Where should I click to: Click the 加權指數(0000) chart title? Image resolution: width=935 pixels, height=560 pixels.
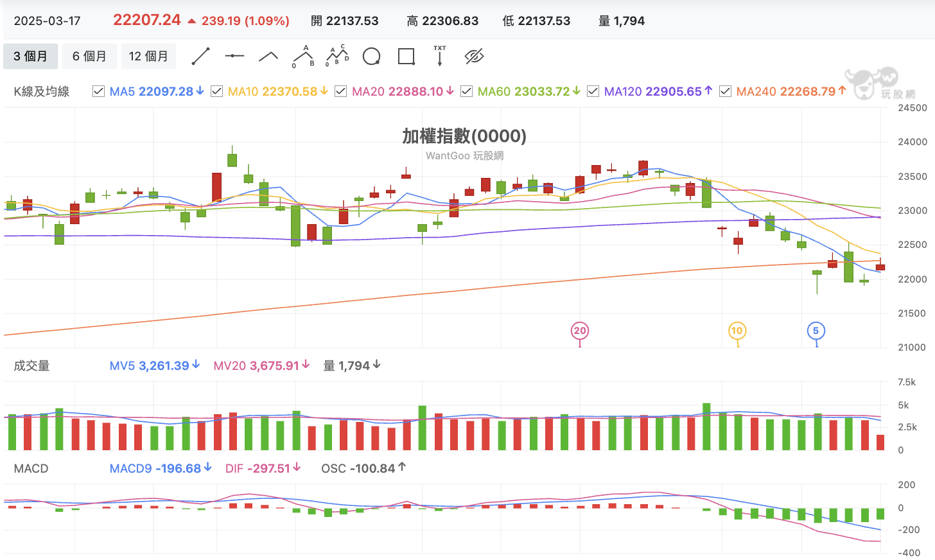coord(464,136)
